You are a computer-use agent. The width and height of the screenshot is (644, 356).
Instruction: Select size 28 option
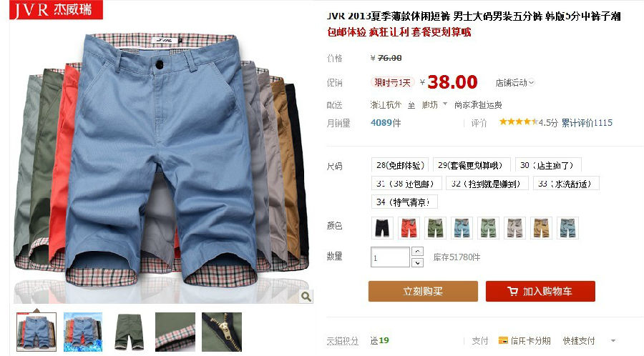tap(400, 165)
